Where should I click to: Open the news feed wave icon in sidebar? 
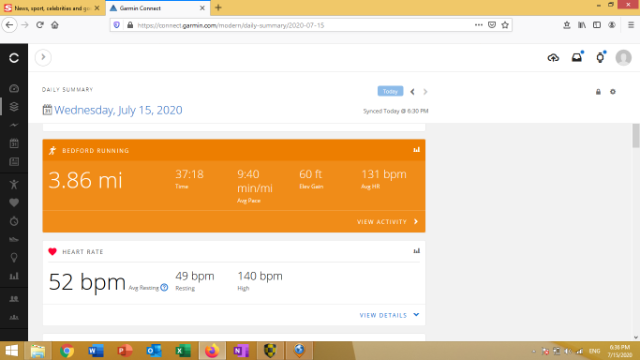(x=14, y=125)
